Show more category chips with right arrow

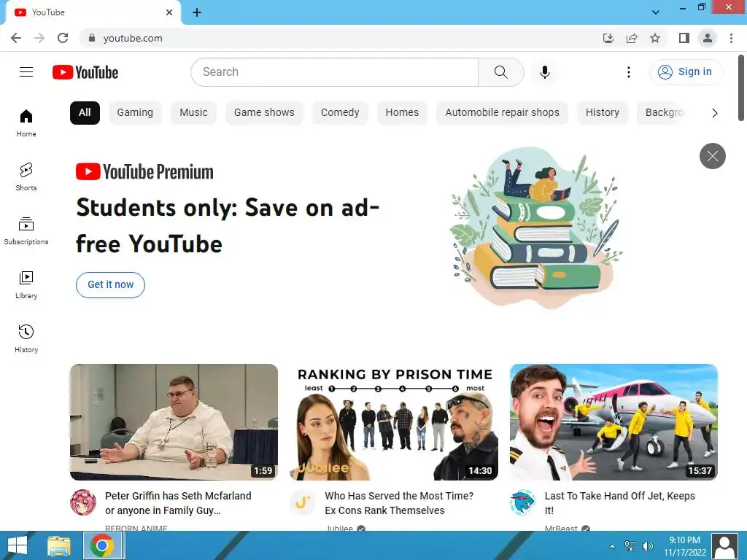[714, 113]
